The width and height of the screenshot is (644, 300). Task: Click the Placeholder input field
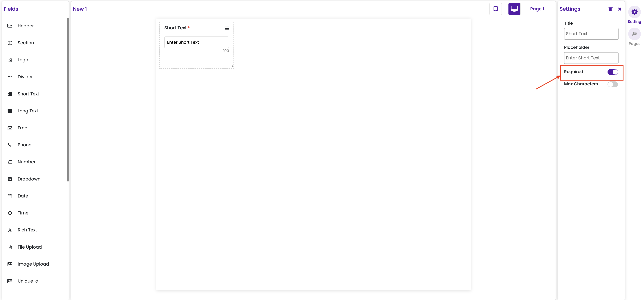[591, 58]
